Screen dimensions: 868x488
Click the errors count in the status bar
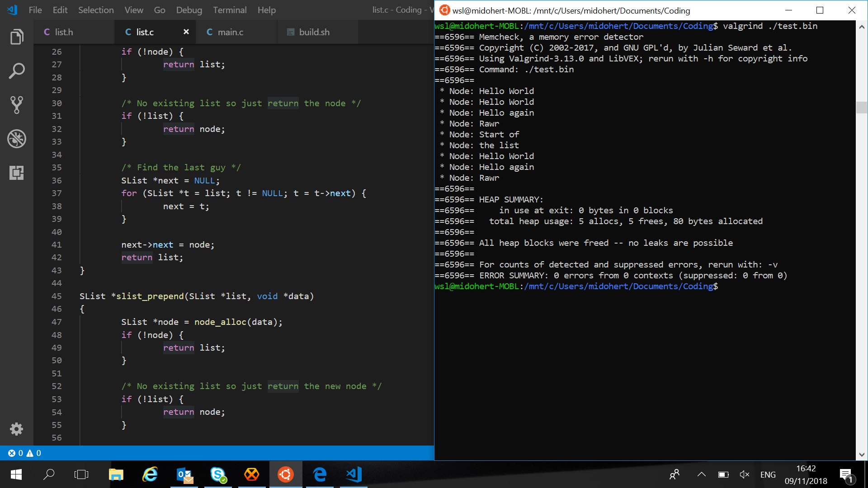click(x=16, y=453)
